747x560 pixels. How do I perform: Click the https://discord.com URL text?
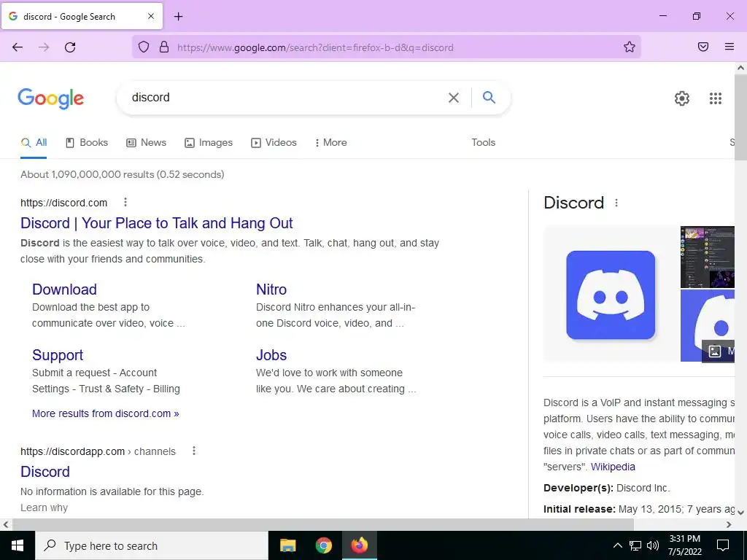click(64, 203)
